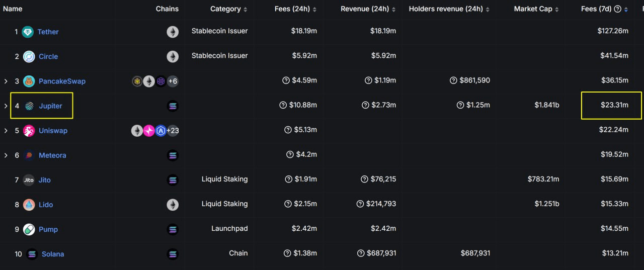Sort by Market Cap column header
Screen dimensions: 644x270
(533, 9)
